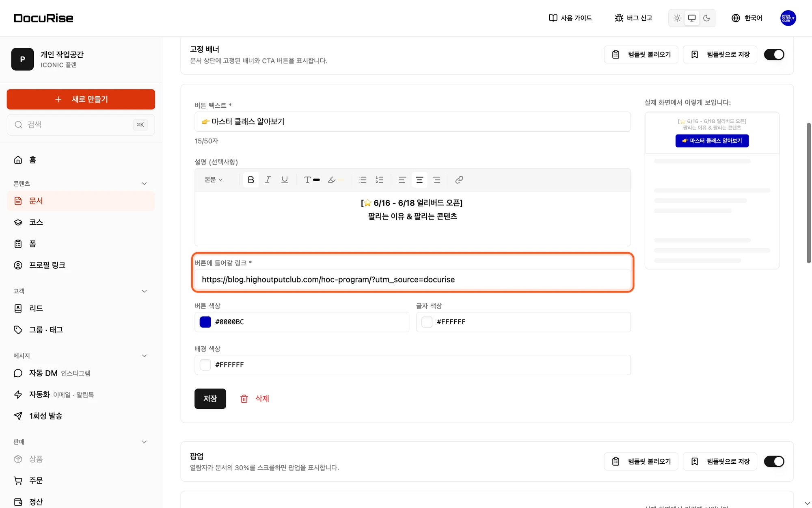Toggle off the 팝업 switch

click(774, 461)
